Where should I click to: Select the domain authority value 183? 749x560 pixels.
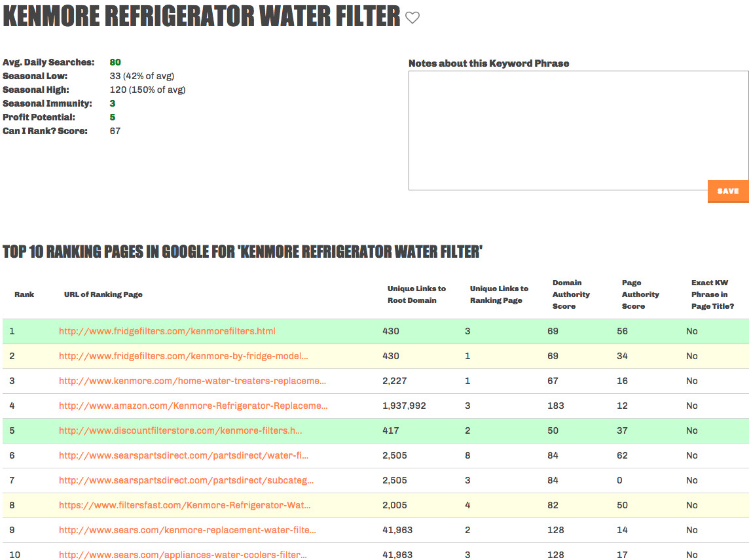pyautogui.click(x=556, y=406)
